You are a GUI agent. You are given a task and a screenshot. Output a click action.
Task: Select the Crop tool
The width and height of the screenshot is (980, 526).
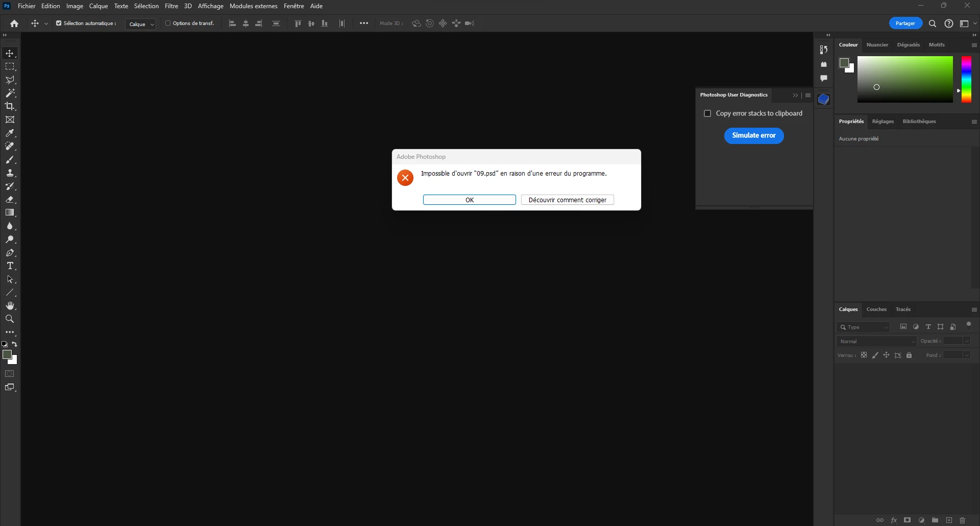click(10, 107)
